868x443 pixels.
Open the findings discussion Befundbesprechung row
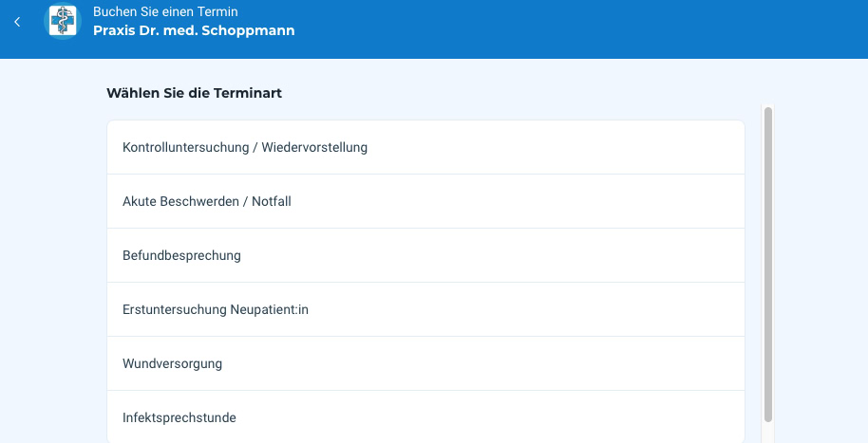425,255
